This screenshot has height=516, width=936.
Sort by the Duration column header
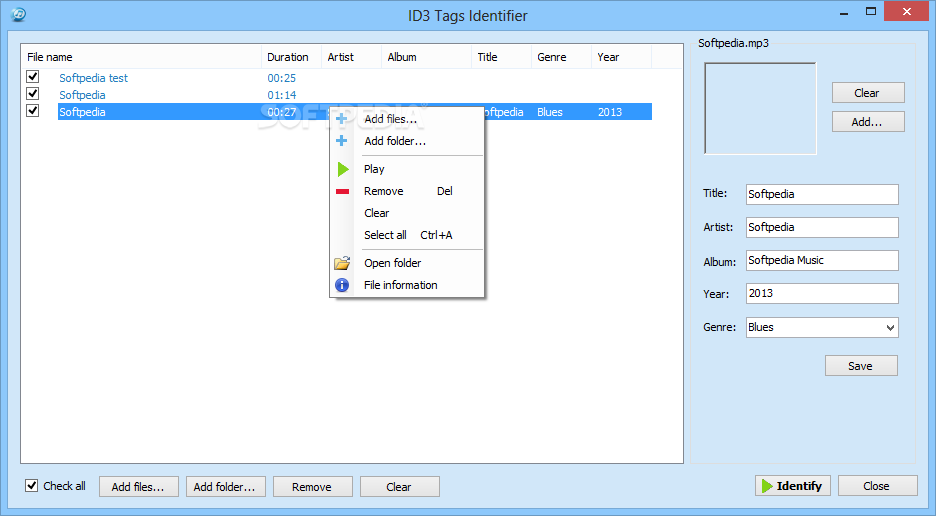[x=291, y=57]
